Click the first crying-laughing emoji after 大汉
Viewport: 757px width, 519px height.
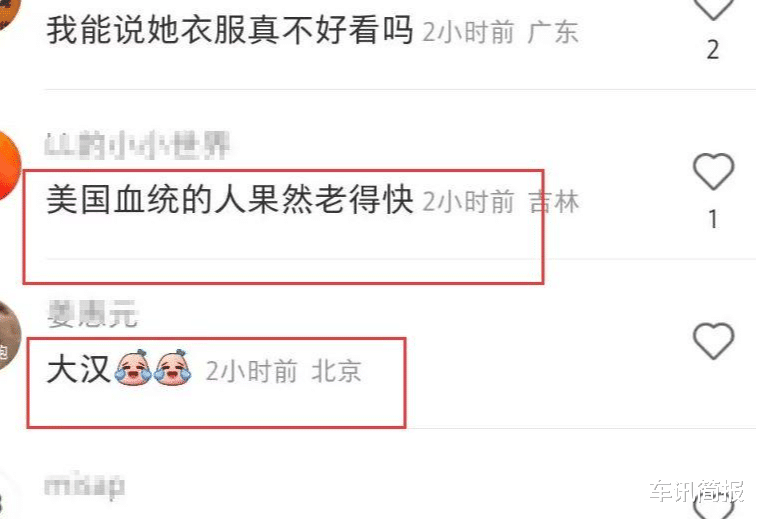(134, 367)
